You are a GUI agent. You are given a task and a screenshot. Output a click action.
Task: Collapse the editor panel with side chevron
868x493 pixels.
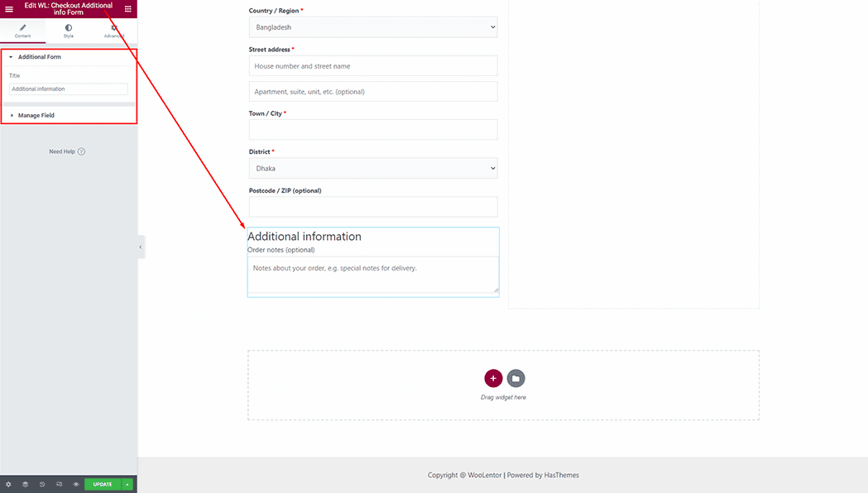pyautogui.click(x=139, y=247)
